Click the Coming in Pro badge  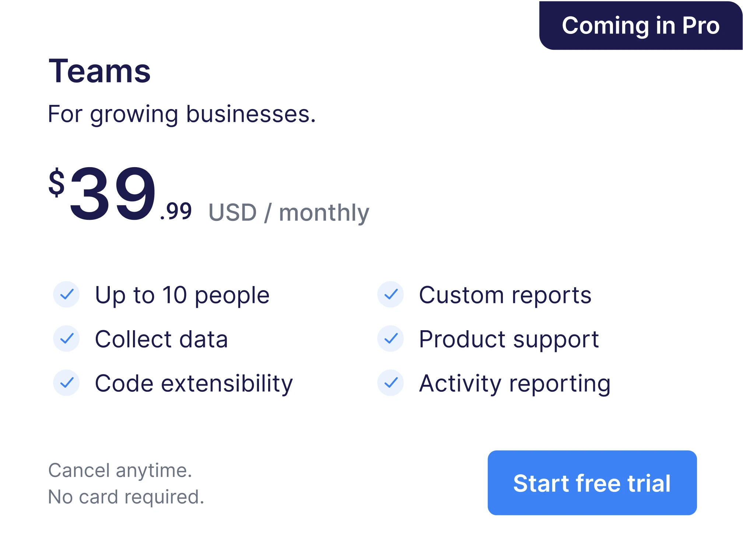point(641,25)
